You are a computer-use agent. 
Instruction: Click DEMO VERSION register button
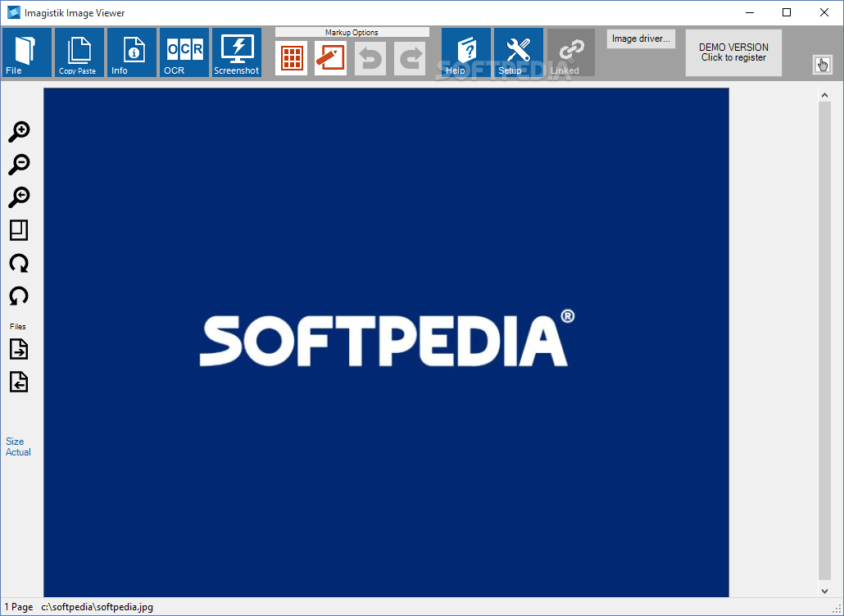click(x=733, y=52)
